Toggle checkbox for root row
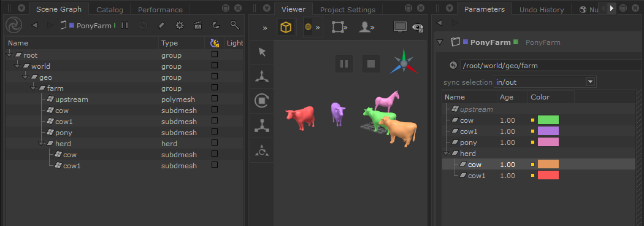Image resolution: width=644 pixels, height=226 pixels. click(x=215, y=54)
